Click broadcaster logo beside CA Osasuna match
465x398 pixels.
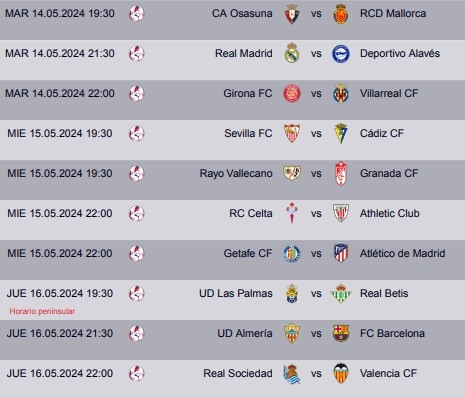click(136, 13)
